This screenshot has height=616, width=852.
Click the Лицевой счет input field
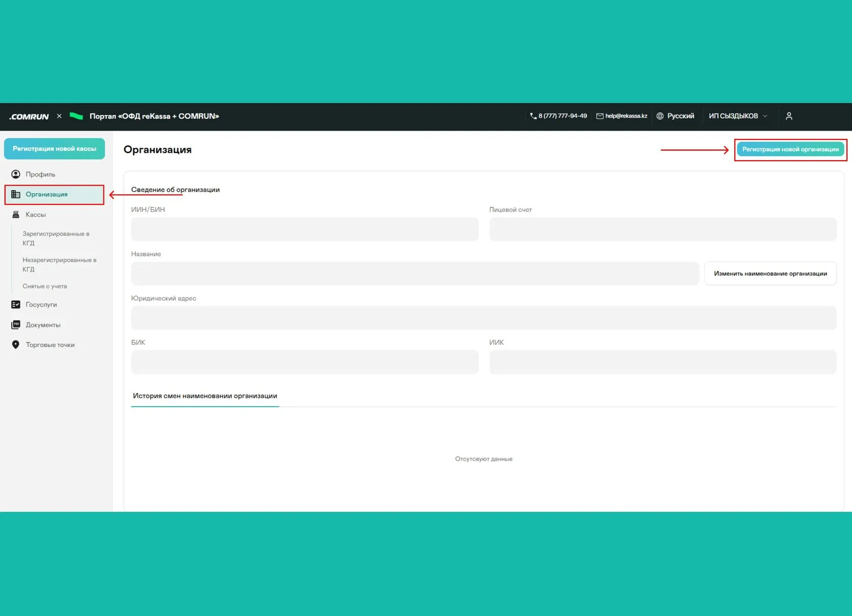click(x=663, y=229)
